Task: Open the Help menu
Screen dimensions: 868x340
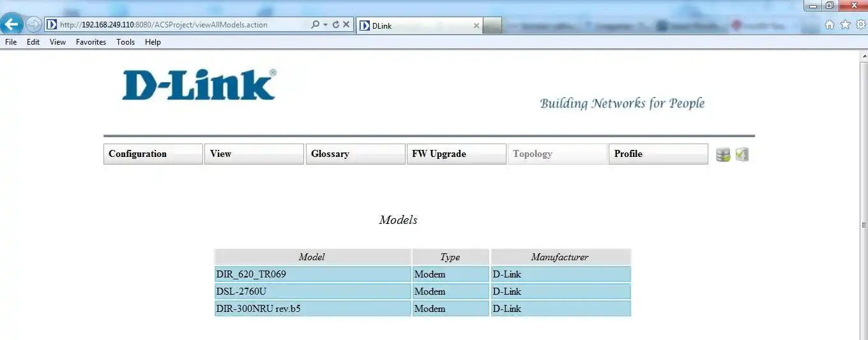Action: 153,42
